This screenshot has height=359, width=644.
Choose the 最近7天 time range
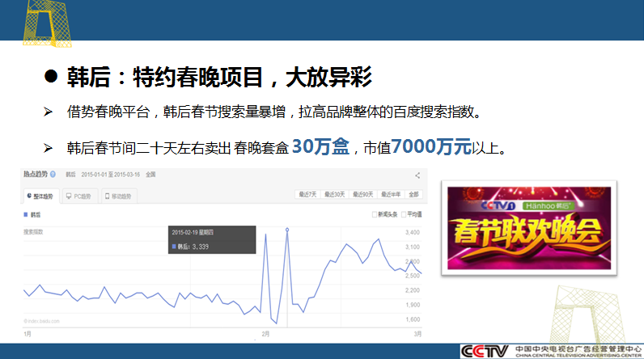tap(307, 195)
